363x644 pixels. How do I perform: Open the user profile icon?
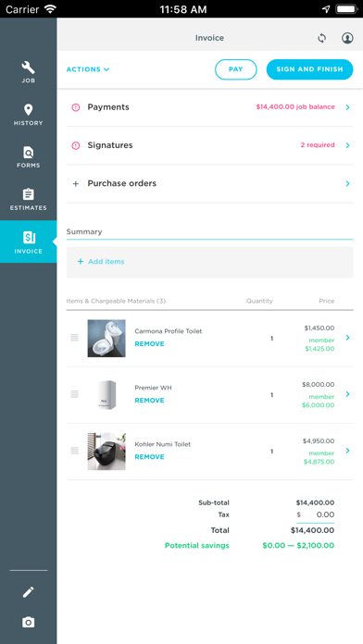coord(347,38)
